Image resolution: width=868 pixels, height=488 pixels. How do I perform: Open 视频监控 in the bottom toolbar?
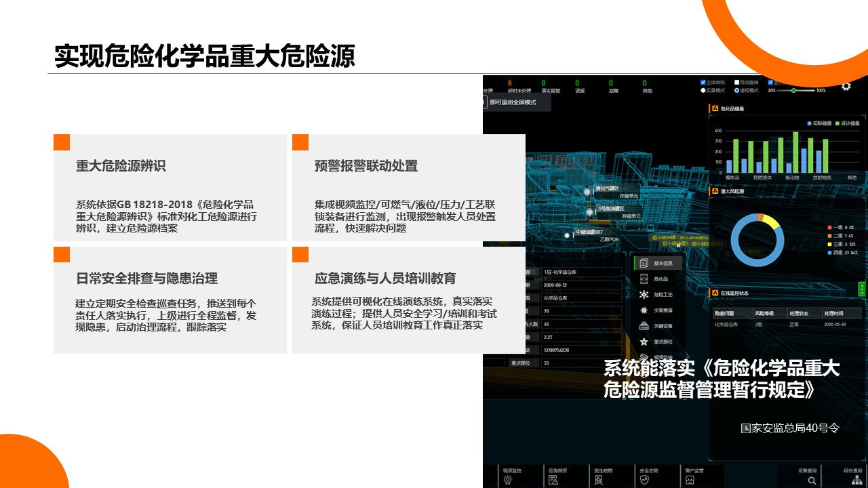512,476
